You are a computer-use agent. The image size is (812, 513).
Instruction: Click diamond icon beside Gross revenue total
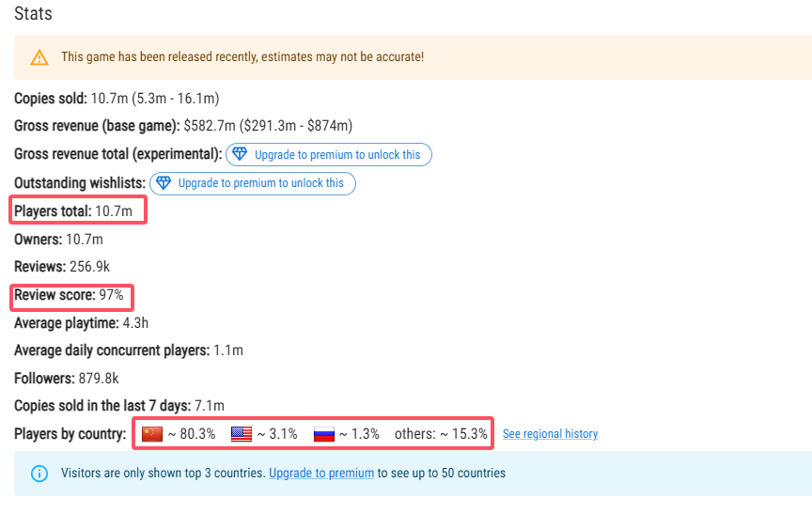(x=240, y=154)
